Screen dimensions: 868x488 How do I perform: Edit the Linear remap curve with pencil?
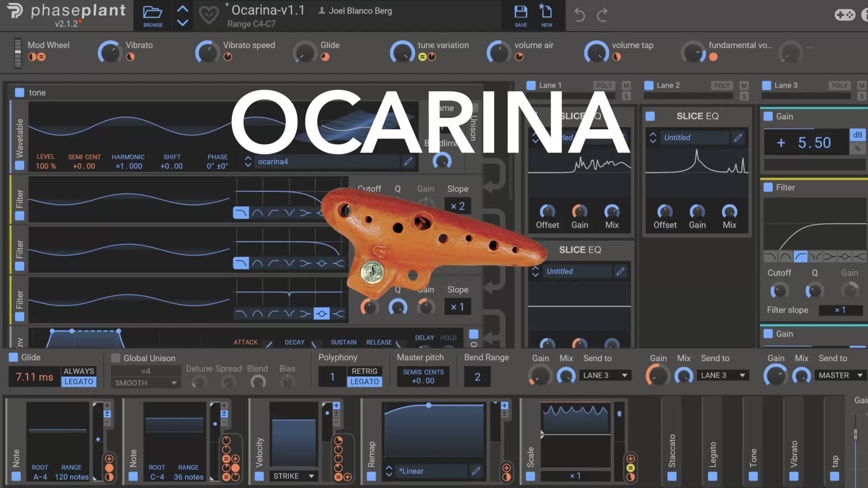pyautogui.click(x=476, y=471)
